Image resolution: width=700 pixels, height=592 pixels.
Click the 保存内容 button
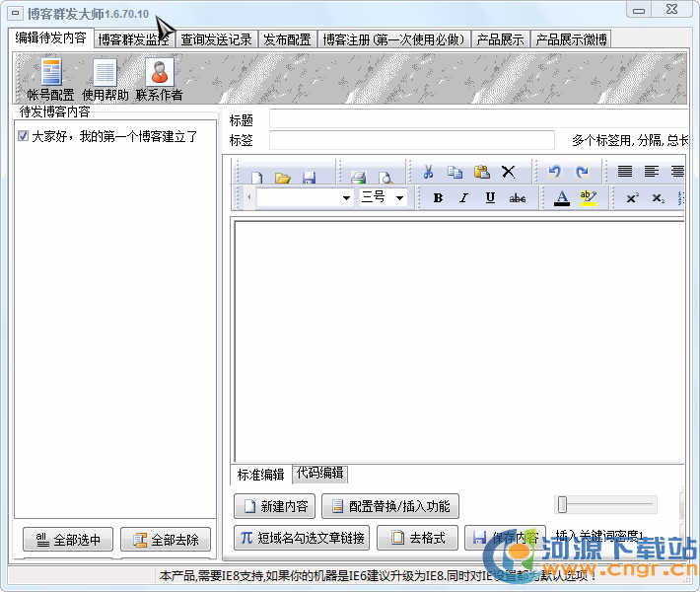tap(505, 538)
